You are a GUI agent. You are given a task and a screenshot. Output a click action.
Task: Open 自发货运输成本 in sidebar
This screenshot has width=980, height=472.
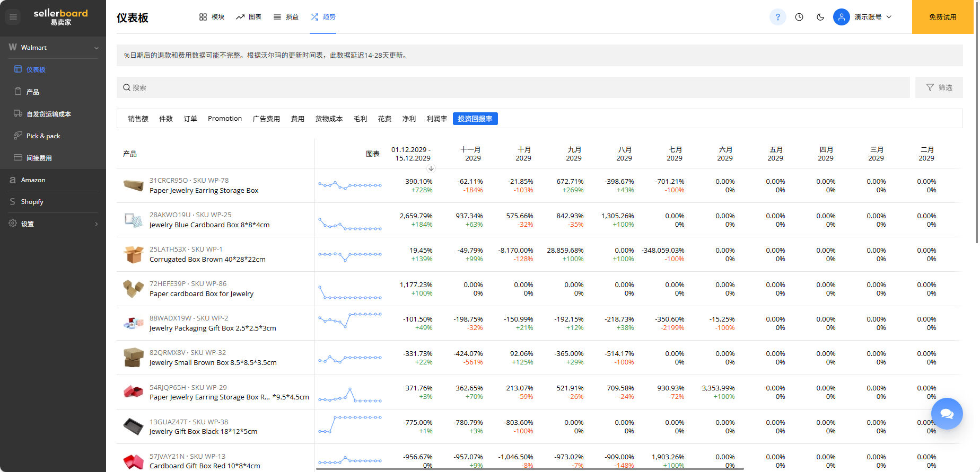[48, 114]
